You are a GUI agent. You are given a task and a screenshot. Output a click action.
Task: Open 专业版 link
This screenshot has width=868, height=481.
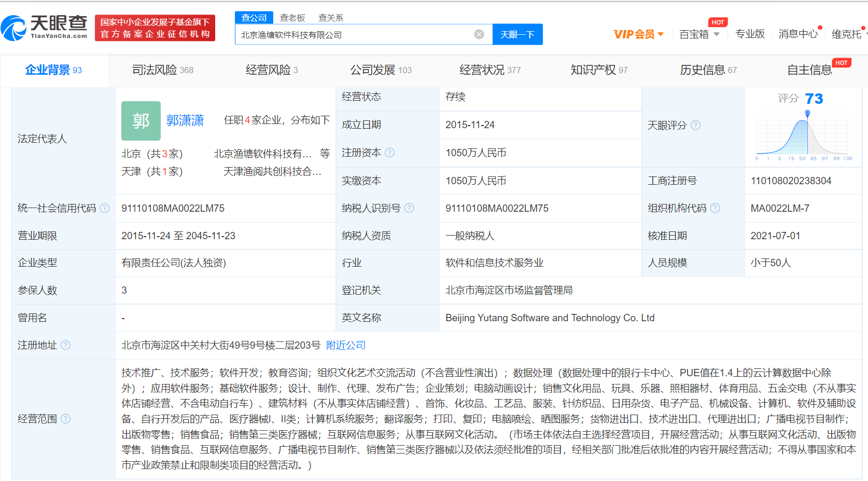[x=750, y=34]
